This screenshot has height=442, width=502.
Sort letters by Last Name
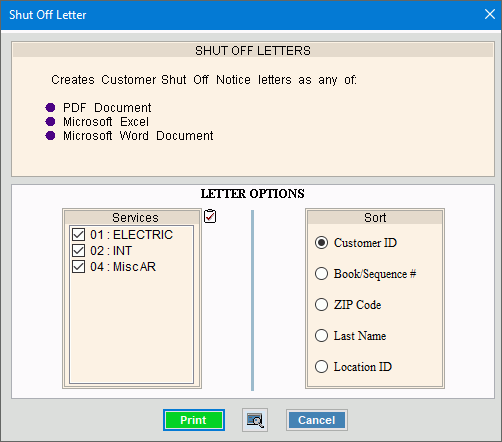[321, 336]
